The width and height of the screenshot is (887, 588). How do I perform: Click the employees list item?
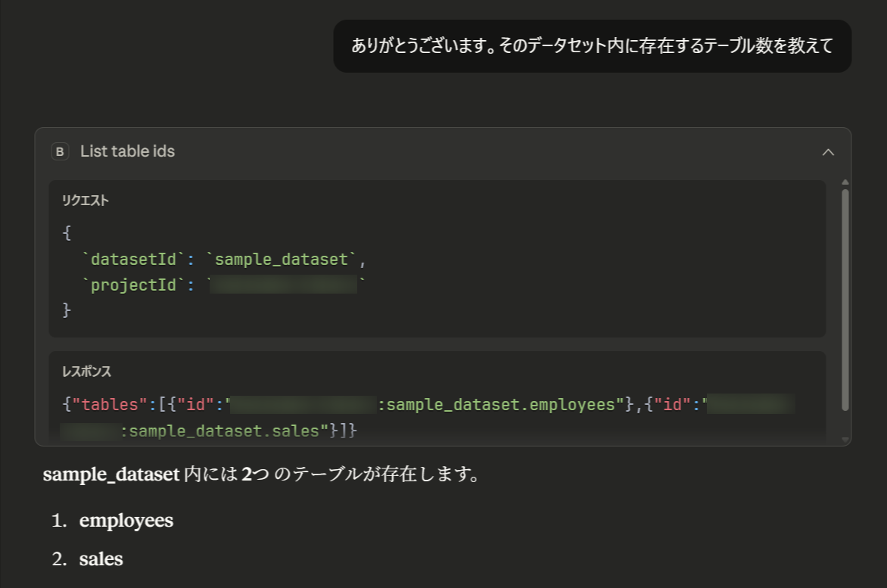coord(126,521)
